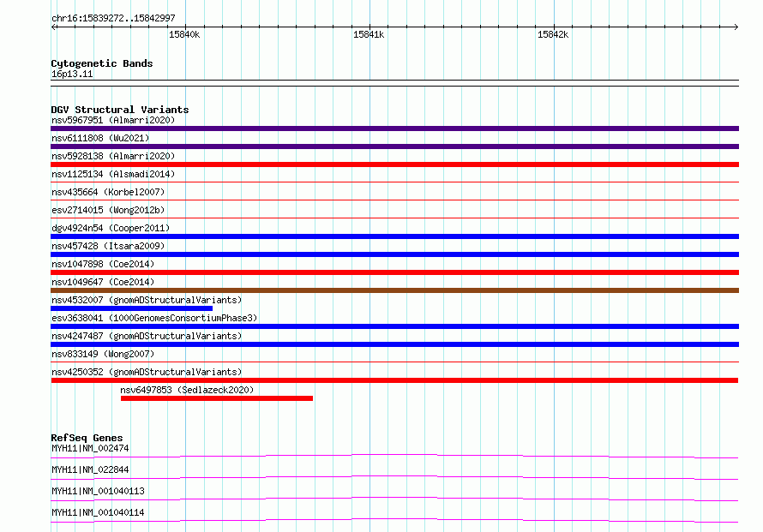763x532 pixels.
Task: Click the brown nsv1049647 (Coe2014) variant bar
Action: pyautogui.click(x=394, y=290)
